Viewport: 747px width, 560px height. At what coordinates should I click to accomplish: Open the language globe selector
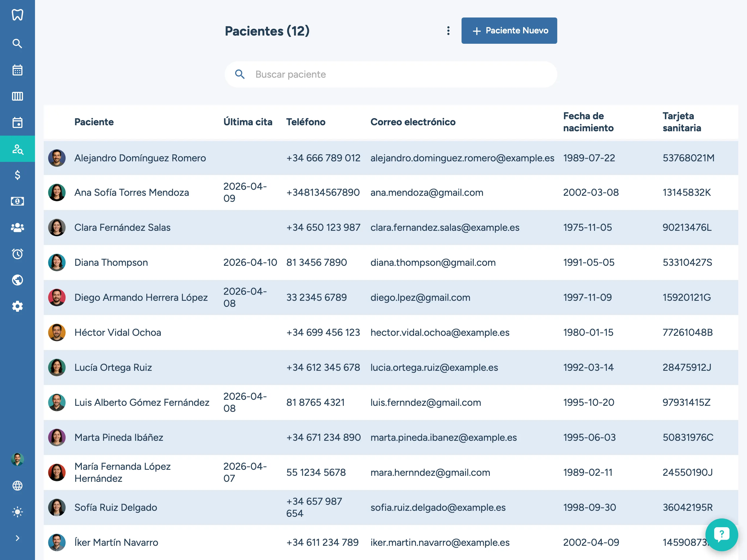17,485
